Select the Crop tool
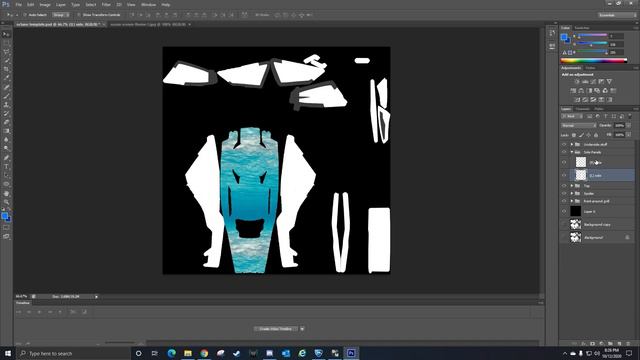This screenshot has height=360, width=640. [x=6, y=69]
